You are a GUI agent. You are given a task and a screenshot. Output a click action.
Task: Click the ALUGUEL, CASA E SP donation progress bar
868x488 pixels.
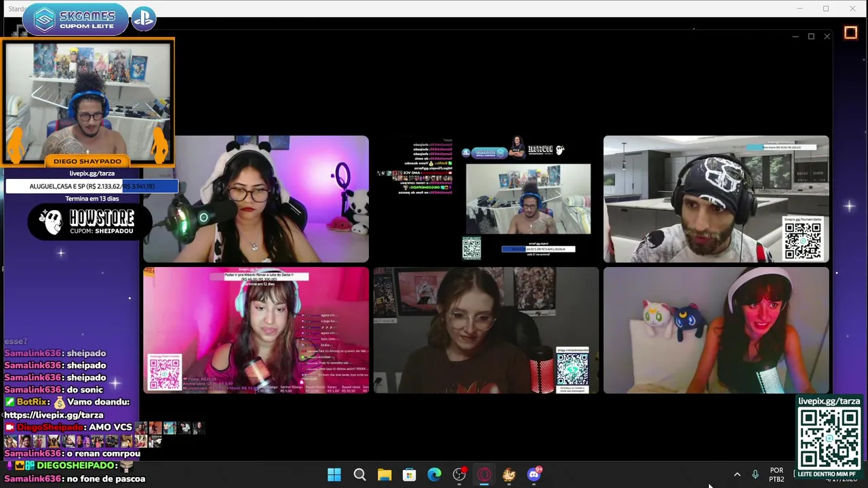tap(92, 186)
